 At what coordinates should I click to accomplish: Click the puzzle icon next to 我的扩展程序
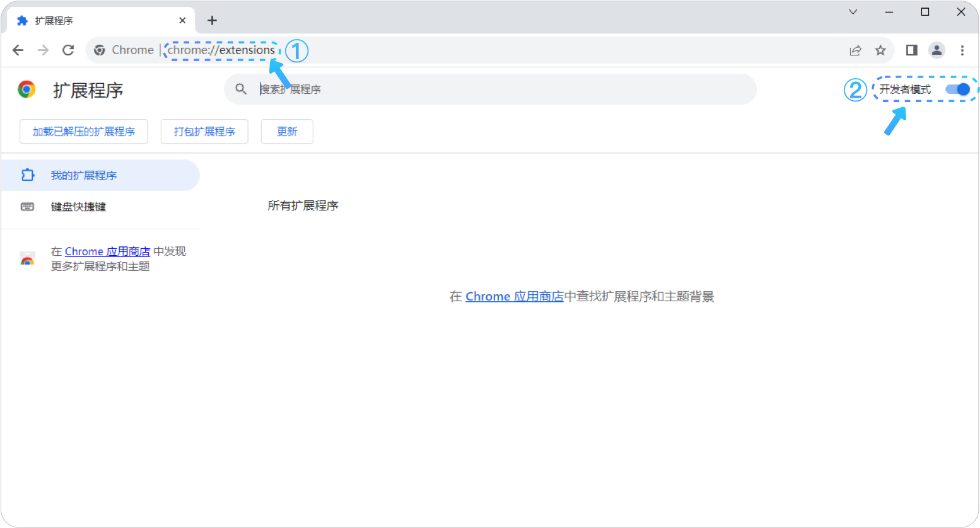[28, 175]
